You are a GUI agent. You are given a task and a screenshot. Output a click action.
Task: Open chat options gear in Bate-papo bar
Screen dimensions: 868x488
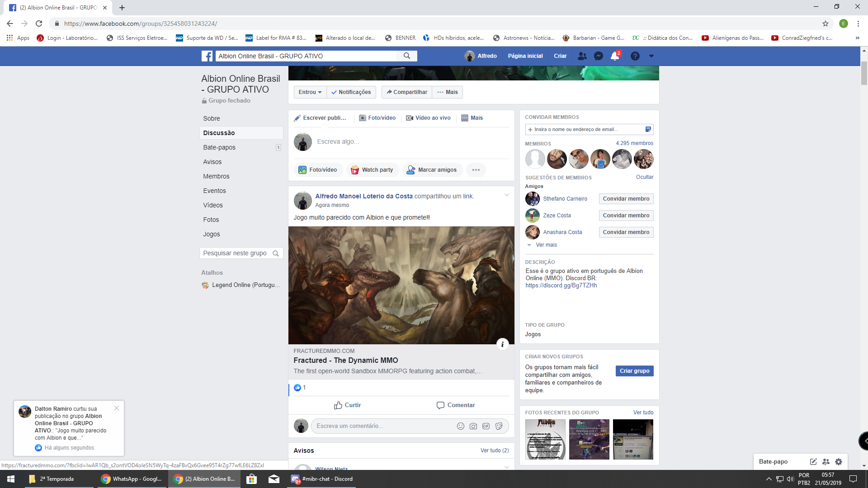tap(839, 462)
